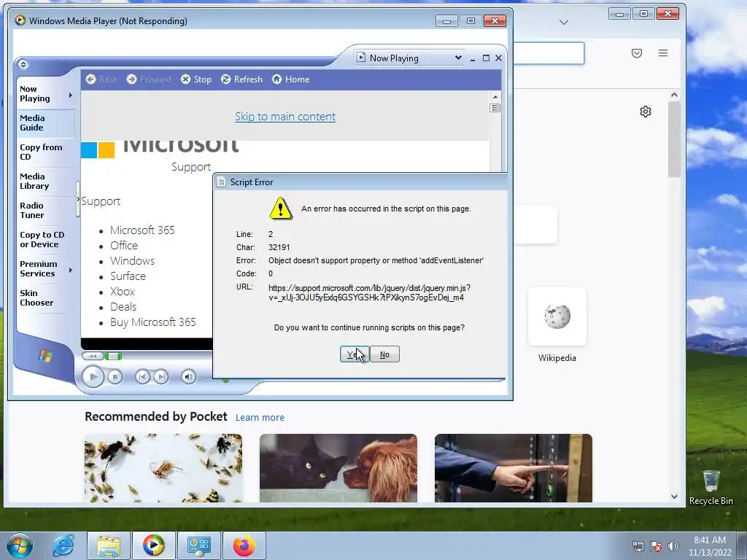The width and height of the screenshot is (747, 560).
Task: Launch Internet Explorer from taskbar
Action: [x=63, y=545]
